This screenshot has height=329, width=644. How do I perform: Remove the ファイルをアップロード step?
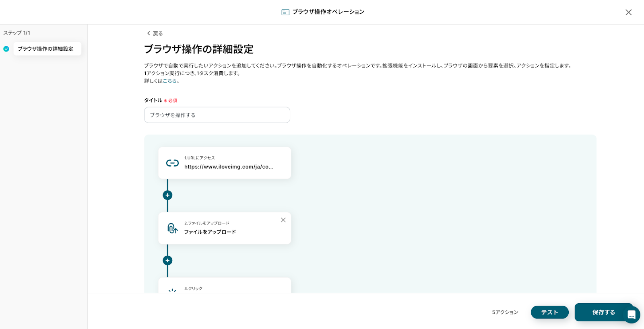(283, 220)
